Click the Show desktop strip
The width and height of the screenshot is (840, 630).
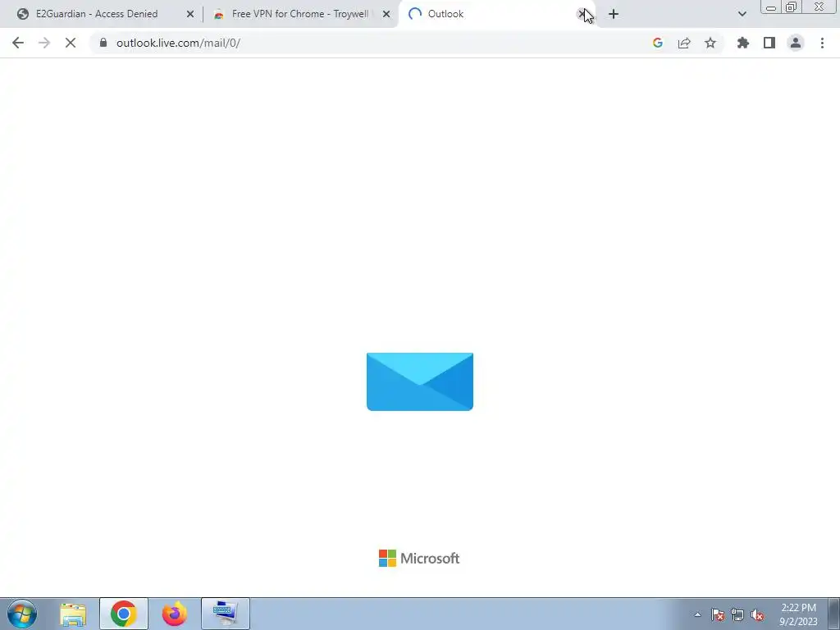834,614
